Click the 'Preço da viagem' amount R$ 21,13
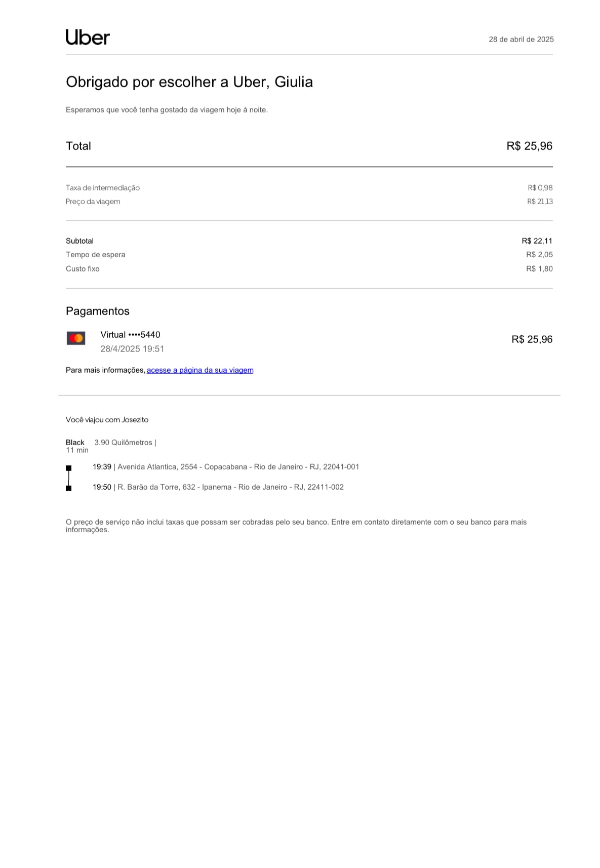600x868 pixels. pos(540,202)
